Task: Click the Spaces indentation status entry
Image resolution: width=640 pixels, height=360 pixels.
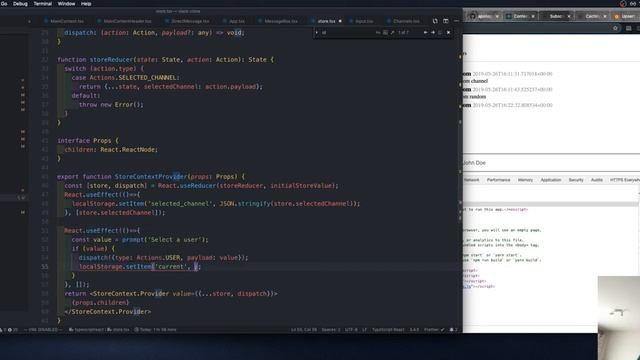Action: click(x=331, y=330)
